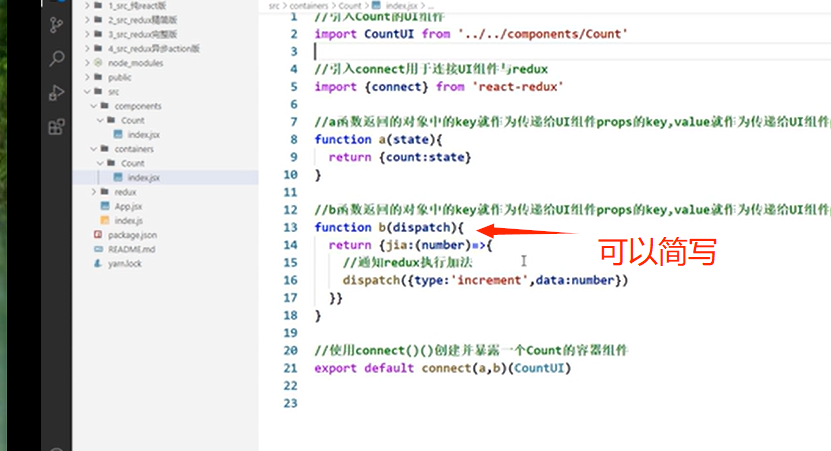Open the Source Control view
831x451 pixels.
[56, 25]
